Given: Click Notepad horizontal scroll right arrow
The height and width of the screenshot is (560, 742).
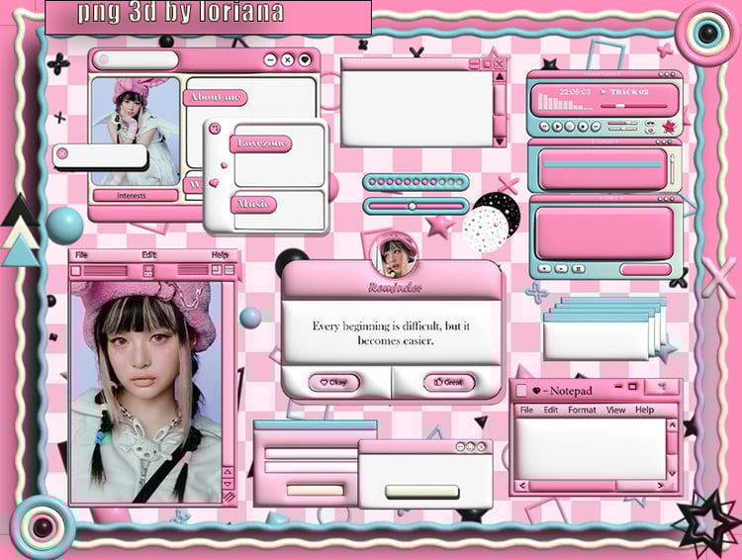Looking at the screenshot, I should click(660, 486).
